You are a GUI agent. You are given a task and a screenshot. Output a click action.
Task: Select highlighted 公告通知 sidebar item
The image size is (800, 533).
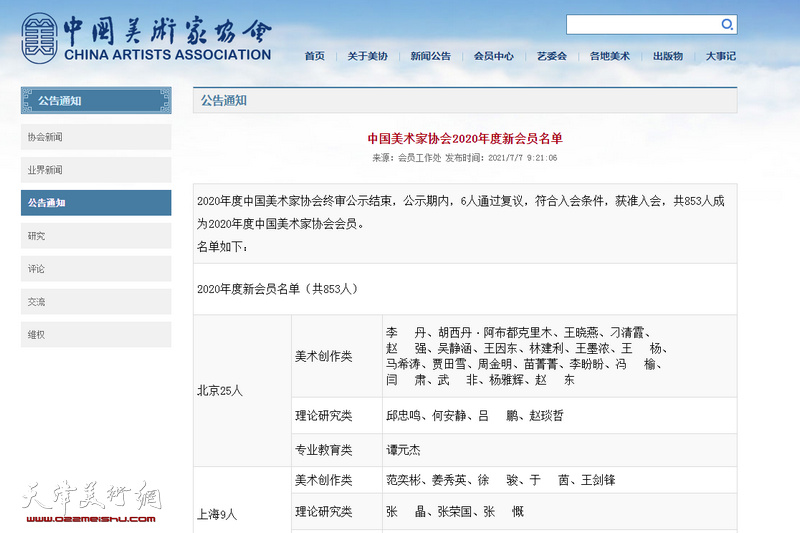click(x=96, y=202)
